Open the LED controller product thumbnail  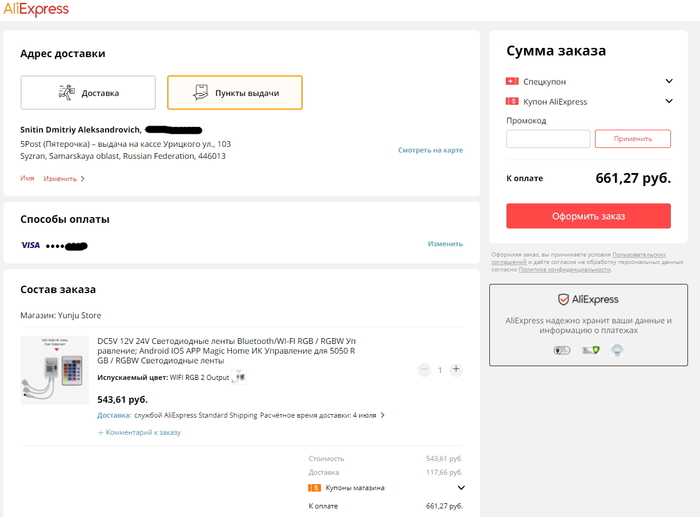coord(55,370)
